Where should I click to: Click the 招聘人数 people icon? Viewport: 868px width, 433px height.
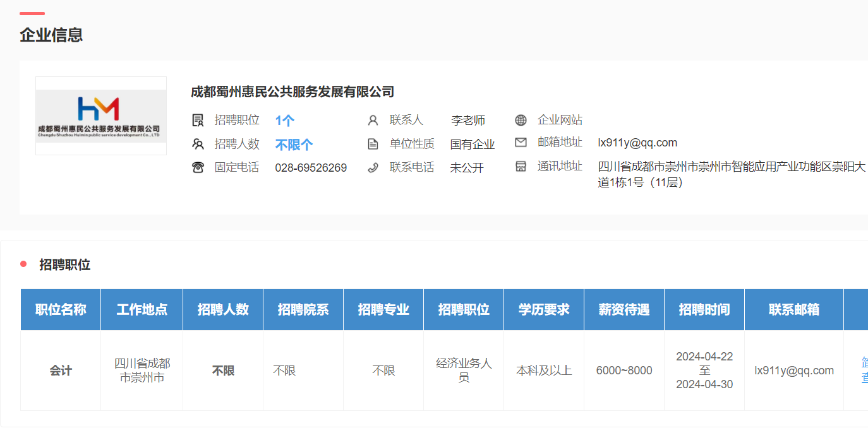coord(198,144)
